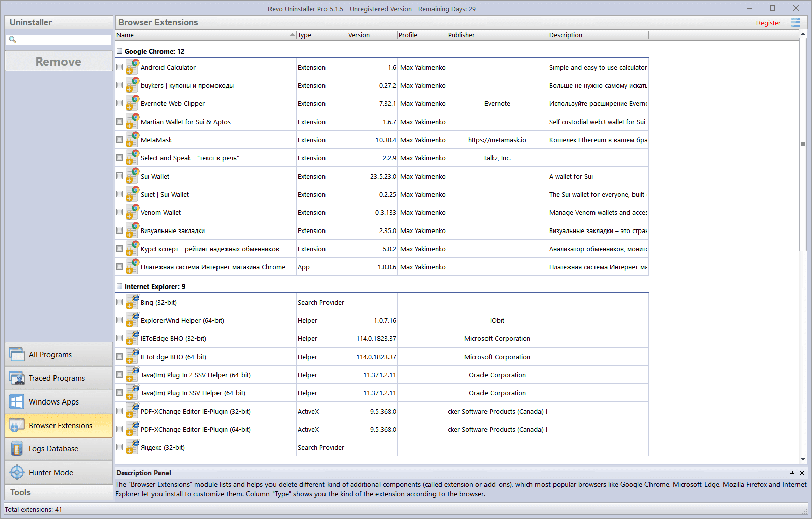The image size is (812, 519).
Task: Tick the IEToEdge BHO (64-bit) checkbox
Action: pos(120,357)
